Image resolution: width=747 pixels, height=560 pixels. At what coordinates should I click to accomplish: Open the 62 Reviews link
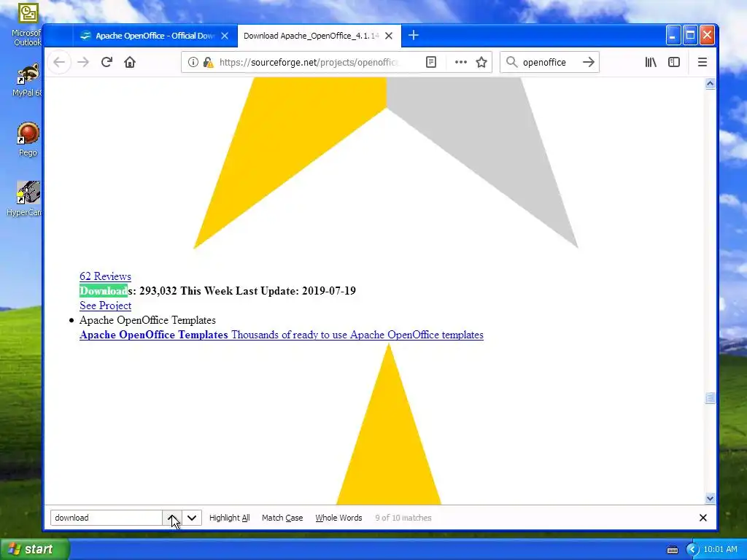(x=105, y=276)
